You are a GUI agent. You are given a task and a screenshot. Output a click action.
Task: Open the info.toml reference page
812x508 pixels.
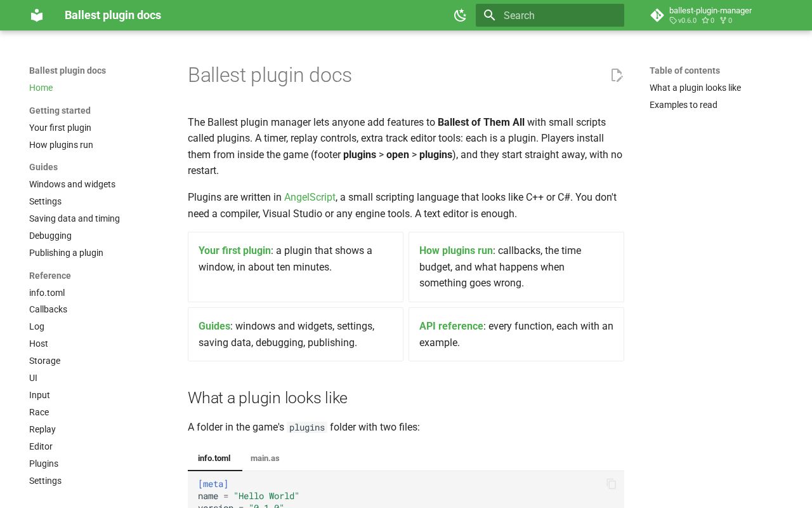coord(47,293)
